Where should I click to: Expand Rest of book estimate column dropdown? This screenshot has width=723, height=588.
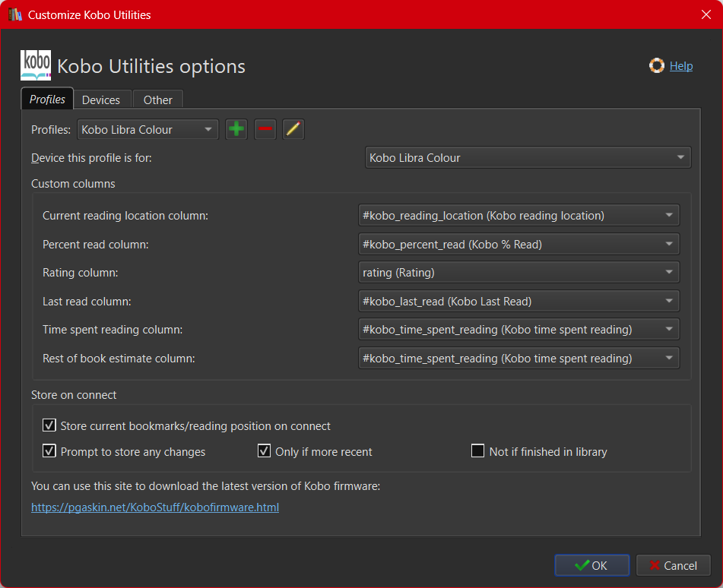tap(518, 358)
